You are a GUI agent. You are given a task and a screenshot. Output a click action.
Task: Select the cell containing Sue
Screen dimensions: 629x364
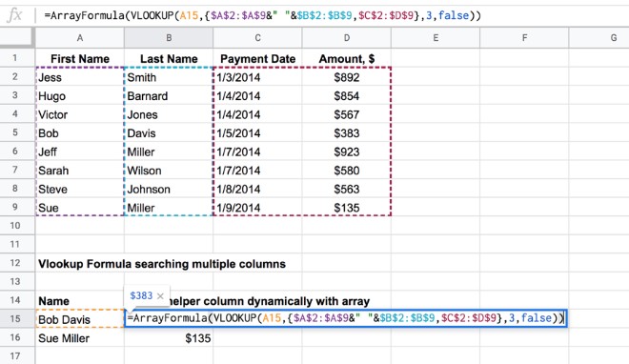tap(80, 208)
